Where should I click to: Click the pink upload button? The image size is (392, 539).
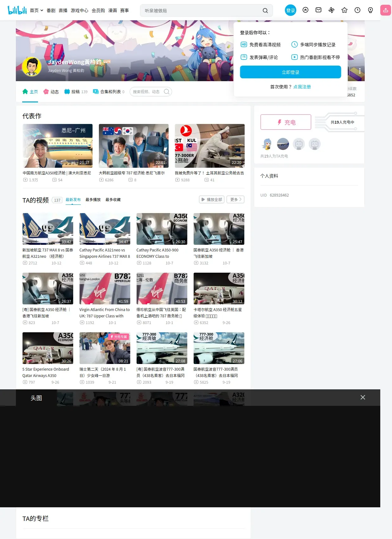[x=386, y=10]
